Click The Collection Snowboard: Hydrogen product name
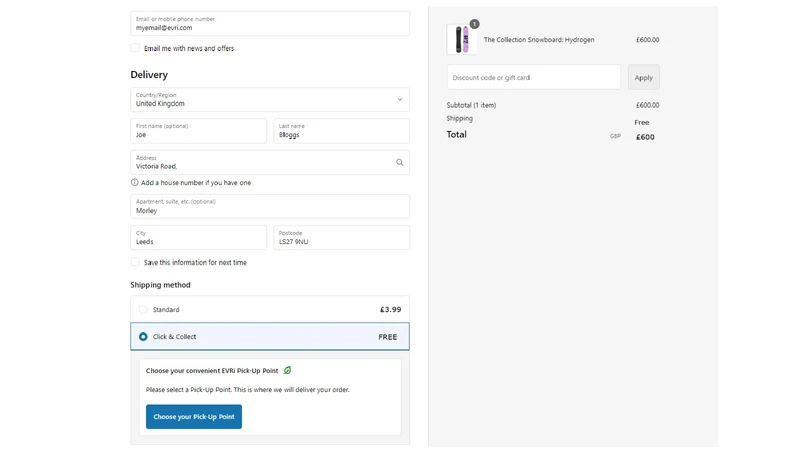The width and height of the screenshot is (800, 450). [539, 39]
